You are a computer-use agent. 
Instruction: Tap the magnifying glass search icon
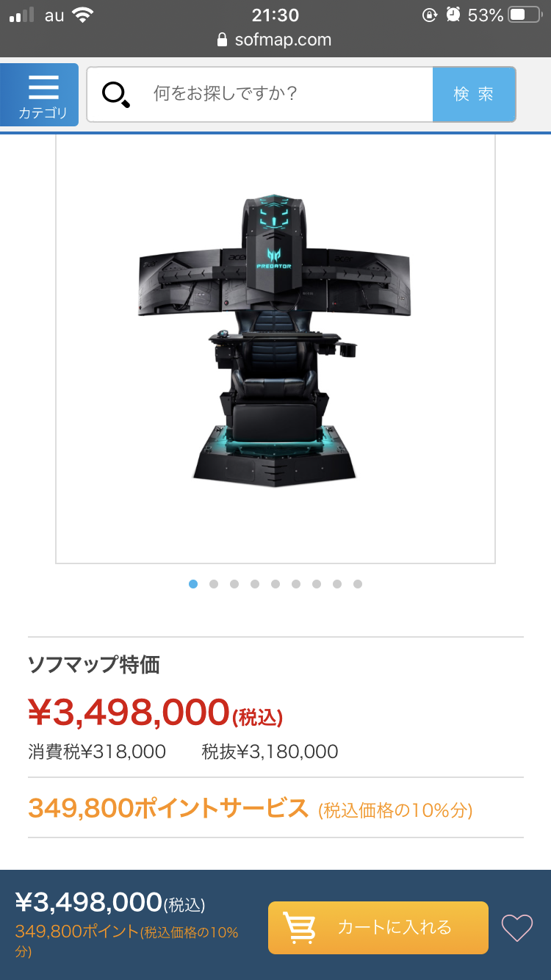pyautogui.click(x=116, y=95)
